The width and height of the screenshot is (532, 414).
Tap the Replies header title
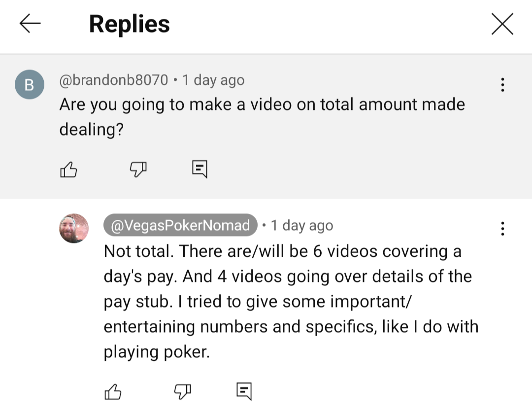130,24
